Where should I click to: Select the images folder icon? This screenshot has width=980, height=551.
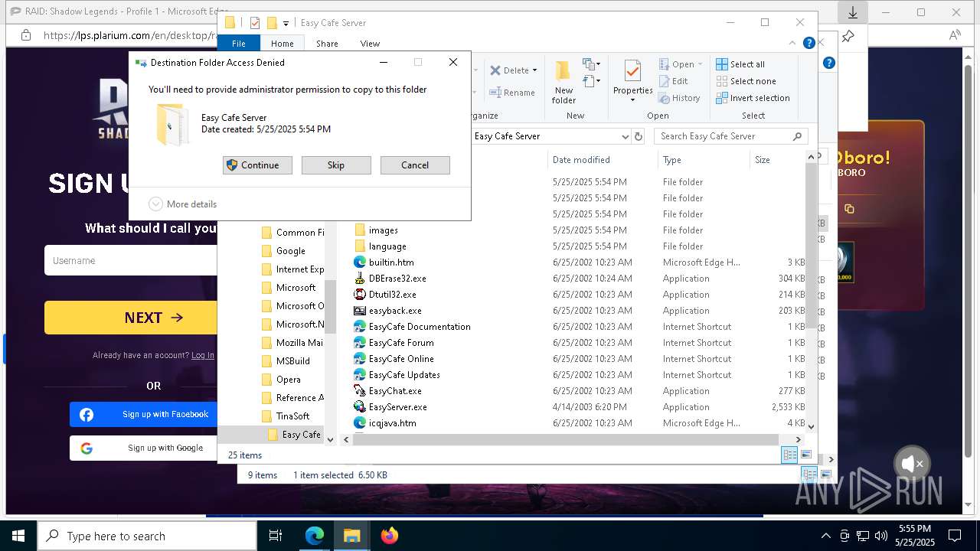click(x=360, y=230)
